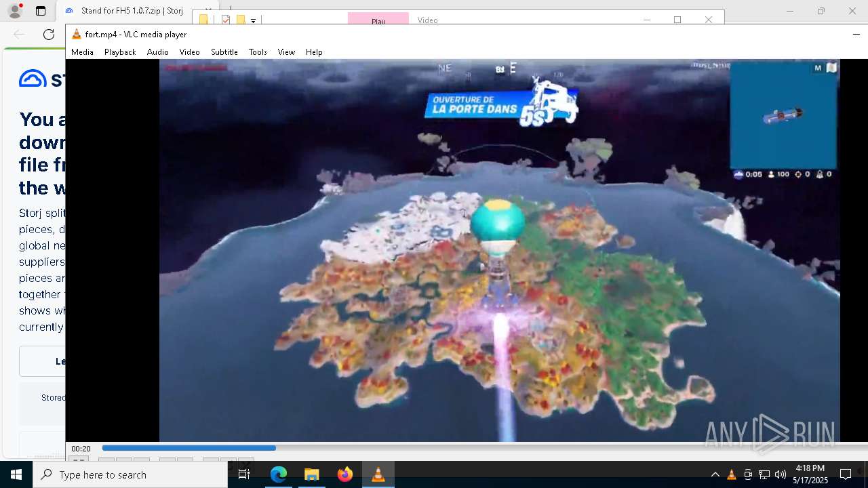Click the VLC cone icon in title bar
868x488 pixels.
click(77, 34)
